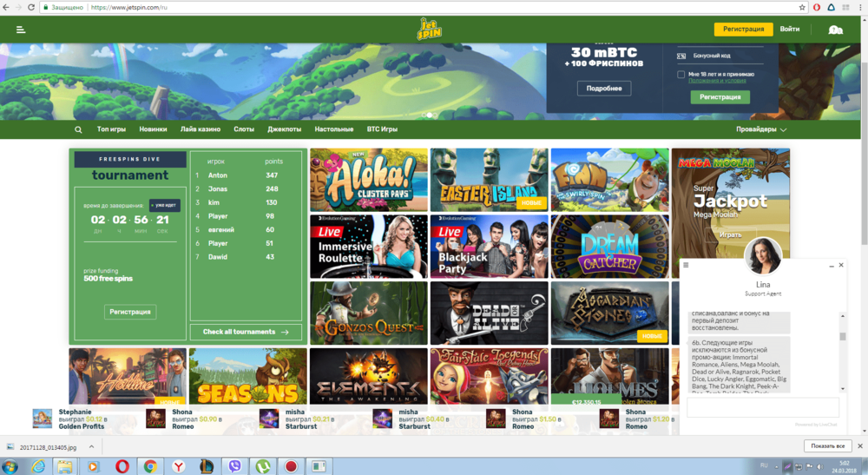Select the Топ игры category
Image resolution: width=868 pixels, height=475 pixels.
click(x=111, y=129)
